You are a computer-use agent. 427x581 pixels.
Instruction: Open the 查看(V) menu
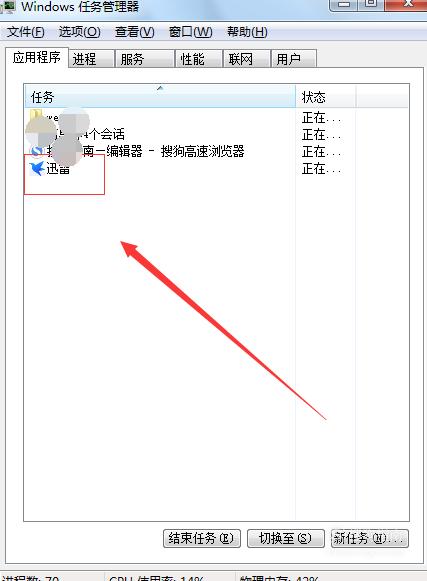click(x=135, y=32)
